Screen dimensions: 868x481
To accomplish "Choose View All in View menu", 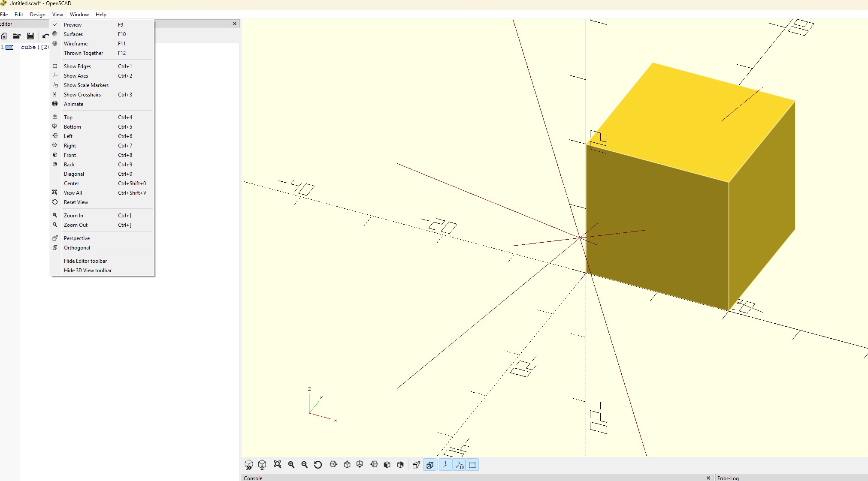I will pyautogui.click(x=102, y=193).
